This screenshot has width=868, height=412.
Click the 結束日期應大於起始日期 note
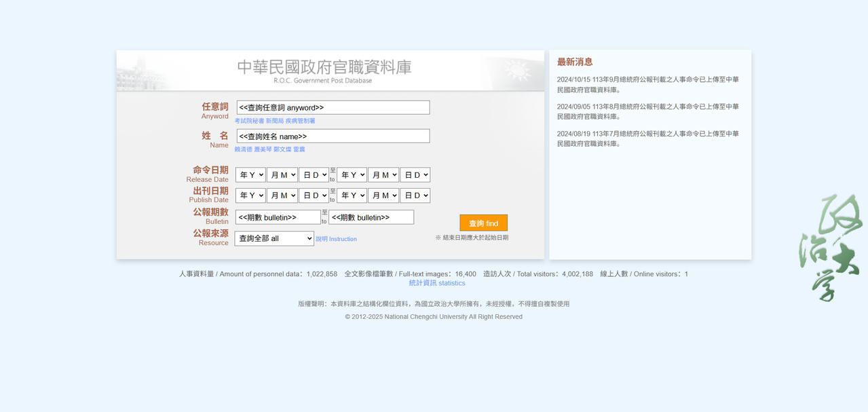tap(472, 238)
